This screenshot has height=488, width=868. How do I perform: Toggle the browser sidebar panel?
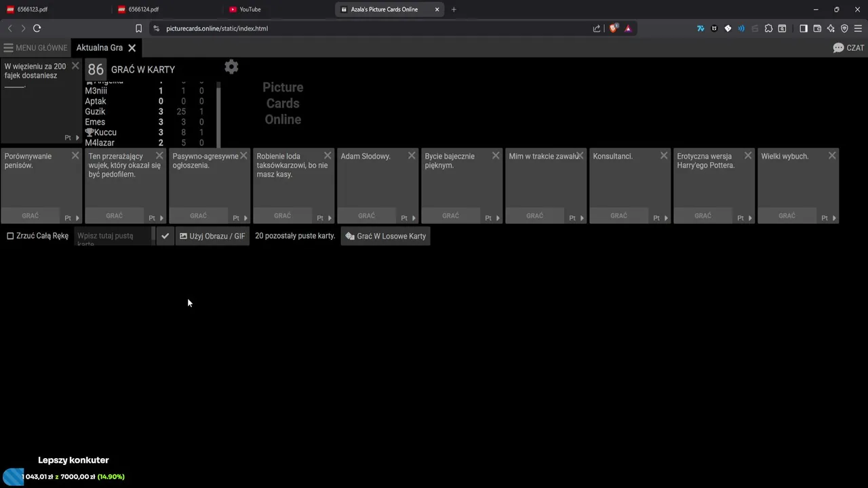[804, 28]
